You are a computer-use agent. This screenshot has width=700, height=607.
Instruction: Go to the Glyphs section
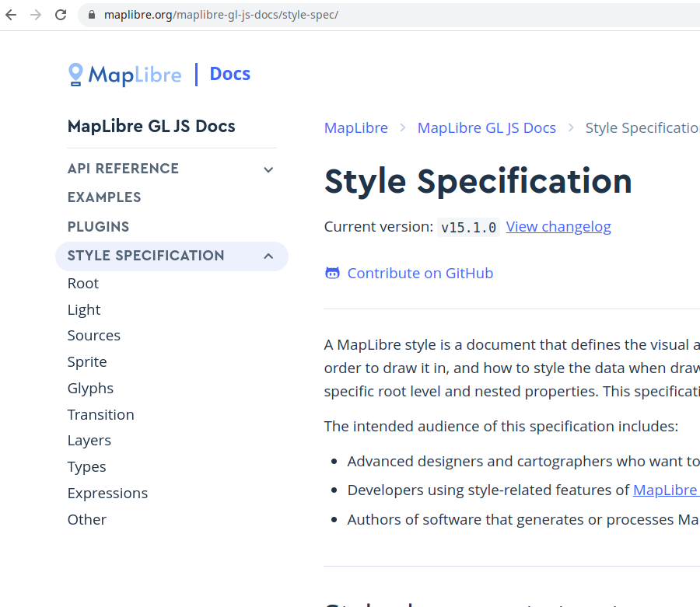(90, 389)
